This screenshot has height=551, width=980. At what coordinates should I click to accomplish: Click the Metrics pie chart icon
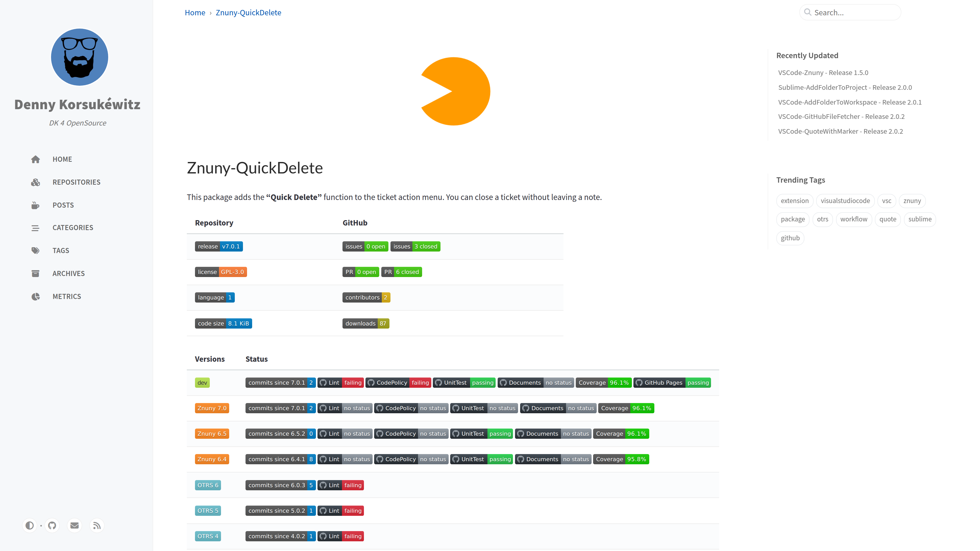pyautogui.click(x=35, y=296)
